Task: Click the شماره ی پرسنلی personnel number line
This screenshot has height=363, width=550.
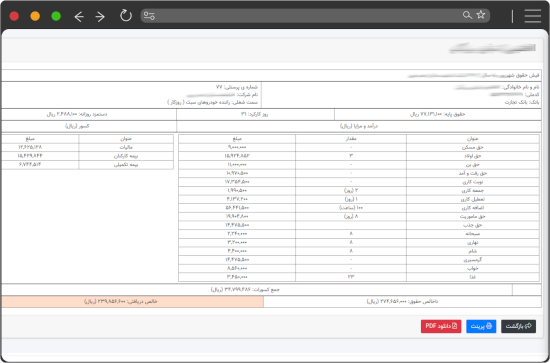Action: 237,87
